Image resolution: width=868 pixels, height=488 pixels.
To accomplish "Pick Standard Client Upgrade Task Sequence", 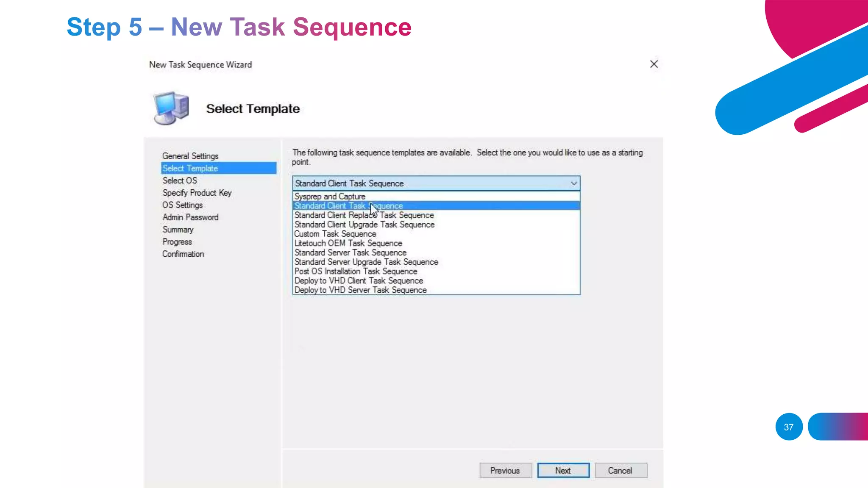I will click(x=364, y=225).
